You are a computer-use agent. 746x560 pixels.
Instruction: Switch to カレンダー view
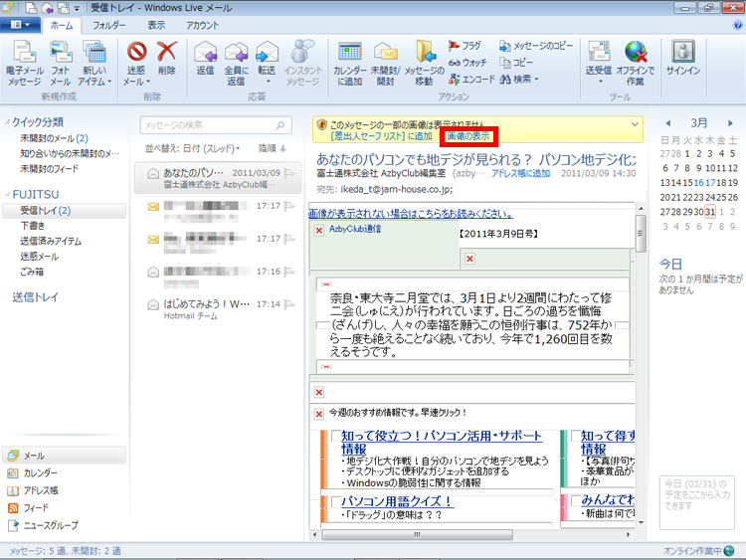click(x=33, y=472)
